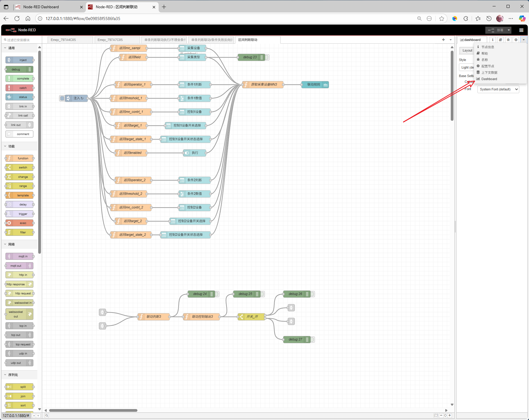Viewport: 529px width, 420px height.
Task: Toggle the debug 27 node output button
Action: pyautogui.click(x=312, y=340)
